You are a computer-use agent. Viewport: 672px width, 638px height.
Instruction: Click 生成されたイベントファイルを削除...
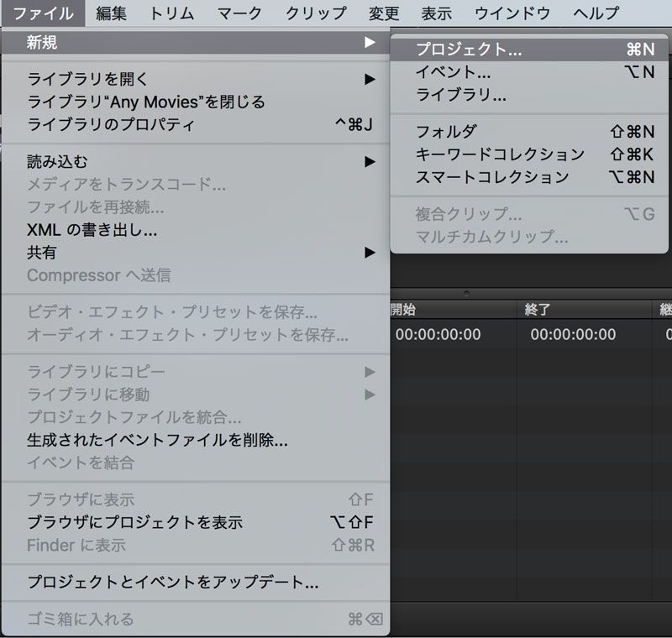pyautogui.click(x=158, y=440)
